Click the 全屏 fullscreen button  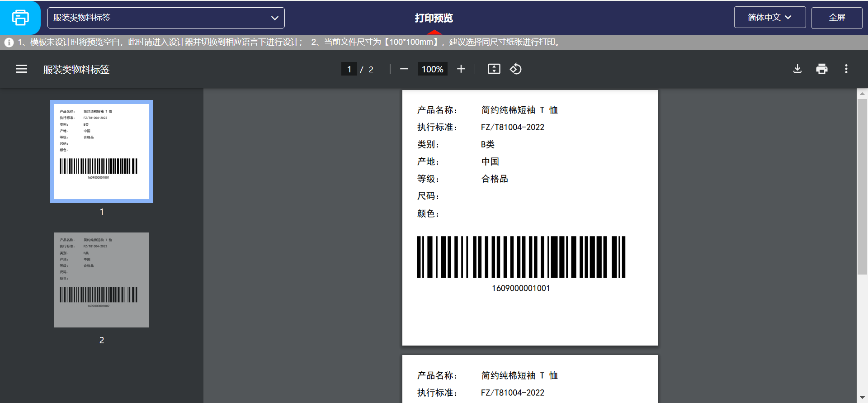coord(836,18)
